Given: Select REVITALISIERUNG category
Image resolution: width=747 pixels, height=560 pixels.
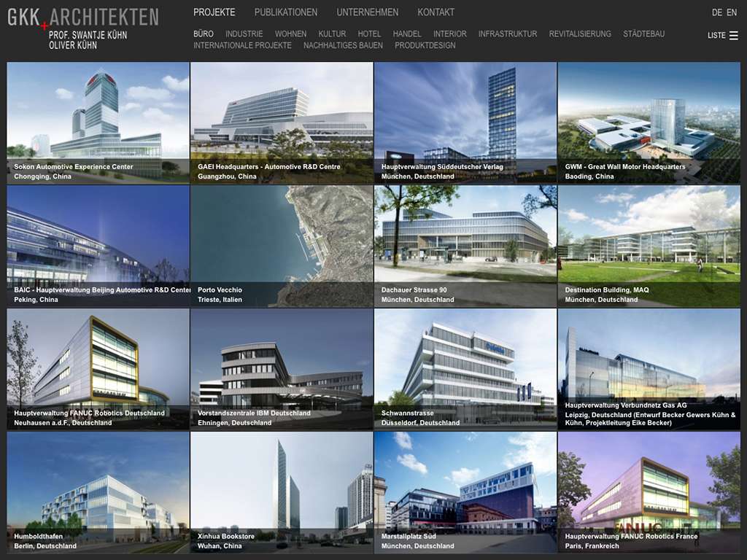Looking at the screenshot, I should 580,34.
